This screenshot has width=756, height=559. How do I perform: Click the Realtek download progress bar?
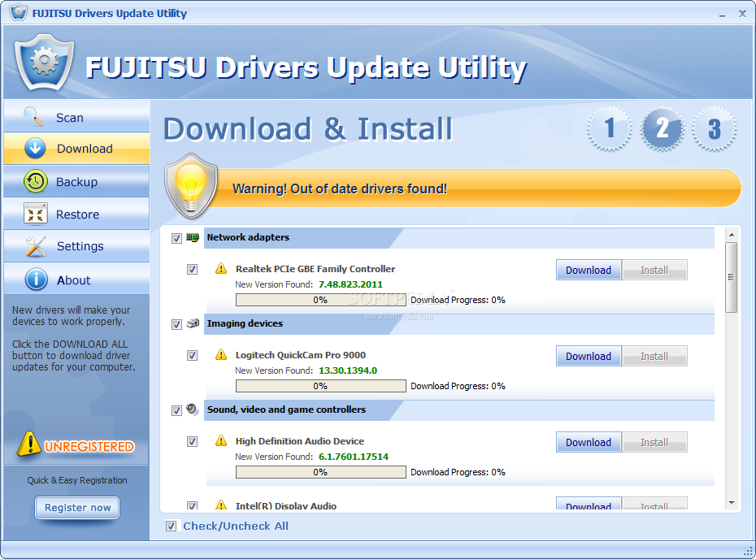pyautogui.click(x=320, y=300)
